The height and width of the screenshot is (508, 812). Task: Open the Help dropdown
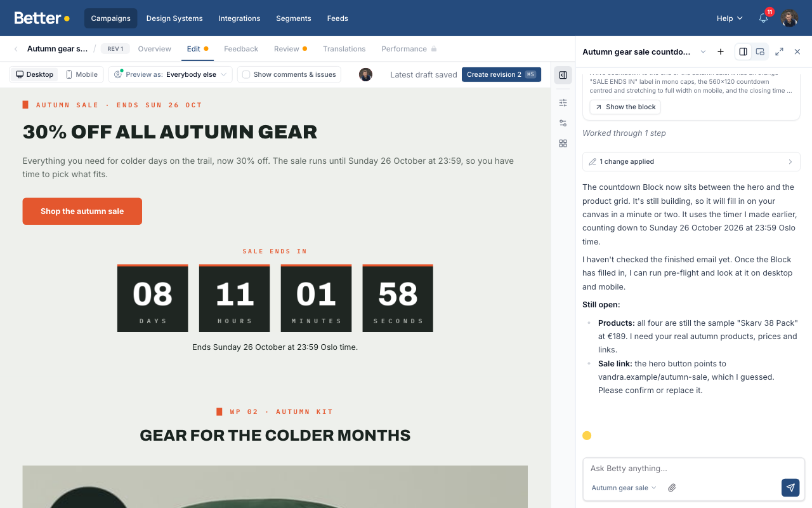[x=730, y=18]
